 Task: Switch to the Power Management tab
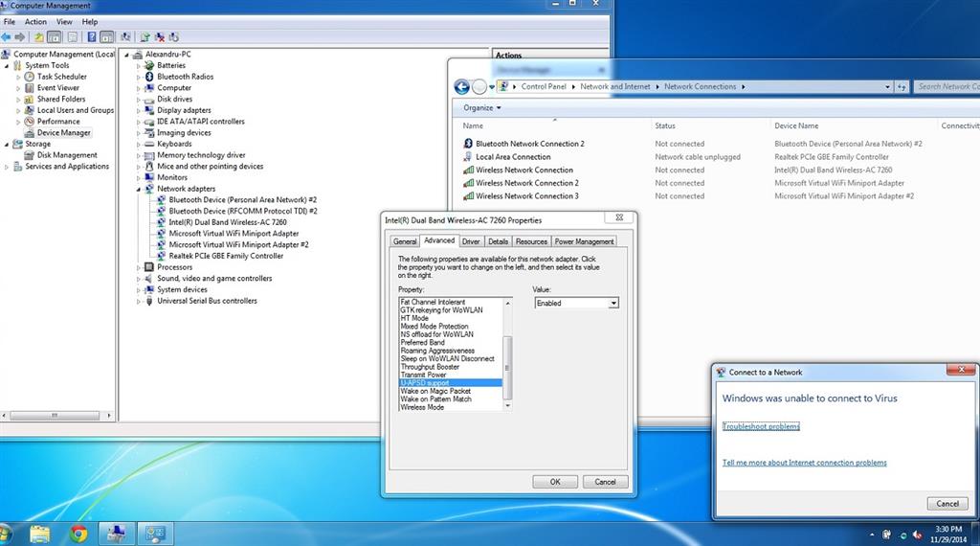(x=585, y=241)
